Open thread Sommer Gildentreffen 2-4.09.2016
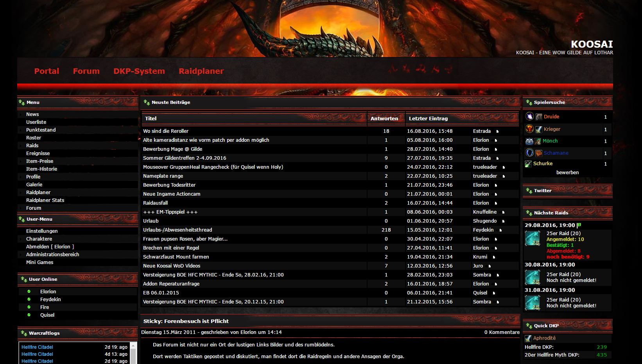642x364 pixels. pyautogui.click(x=185, y=158)
